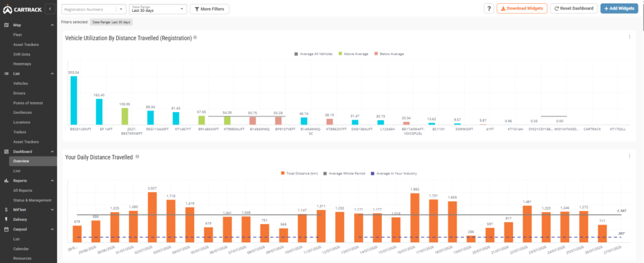Click 'Vehicle Utilization By Distance Travelled (Registration)' title
Image resolution: width=644 pixels, height=263 pixels.
pos(128,38)
